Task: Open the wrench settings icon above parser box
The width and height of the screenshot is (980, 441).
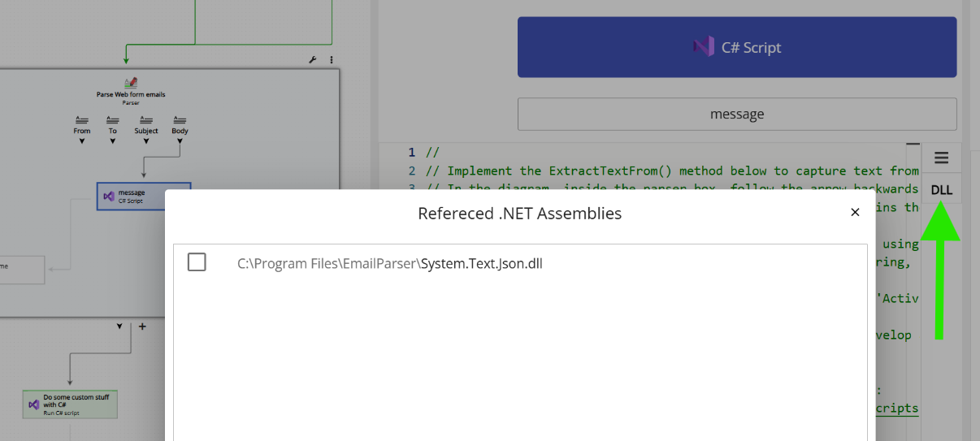Action: (314, 59)
